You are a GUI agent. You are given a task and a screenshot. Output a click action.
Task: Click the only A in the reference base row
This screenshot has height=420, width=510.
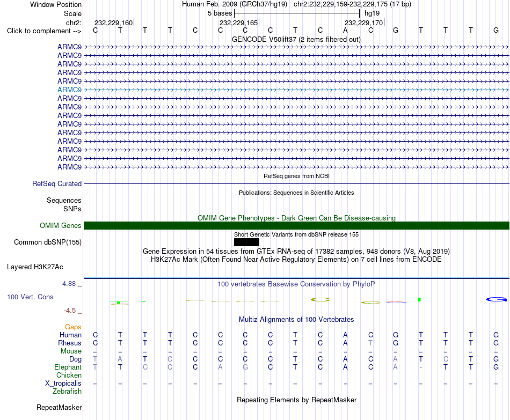tap(345, 30)
